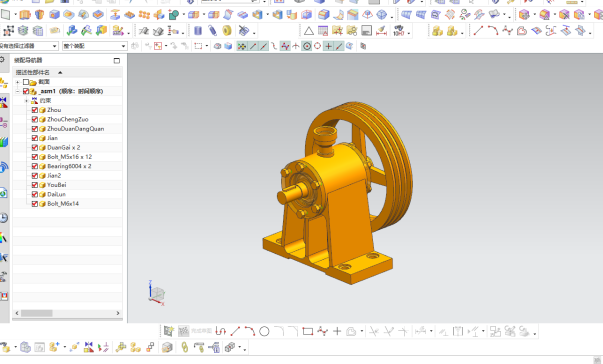The image size is (603, 364).
Task: Toggle the snap to endpoint line button
Action: (253, 46)
